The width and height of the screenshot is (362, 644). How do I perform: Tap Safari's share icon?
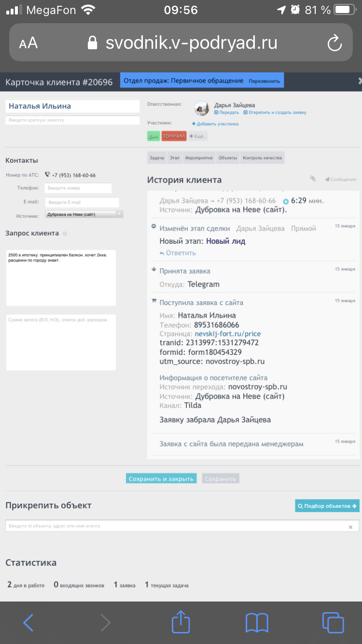pyautogui.click(x=181, y=622)
